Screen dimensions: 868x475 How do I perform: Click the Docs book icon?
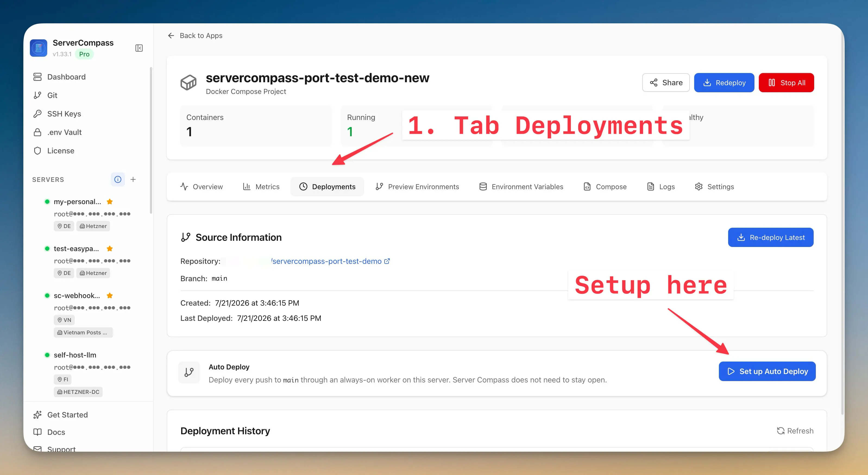coord(37,432)
